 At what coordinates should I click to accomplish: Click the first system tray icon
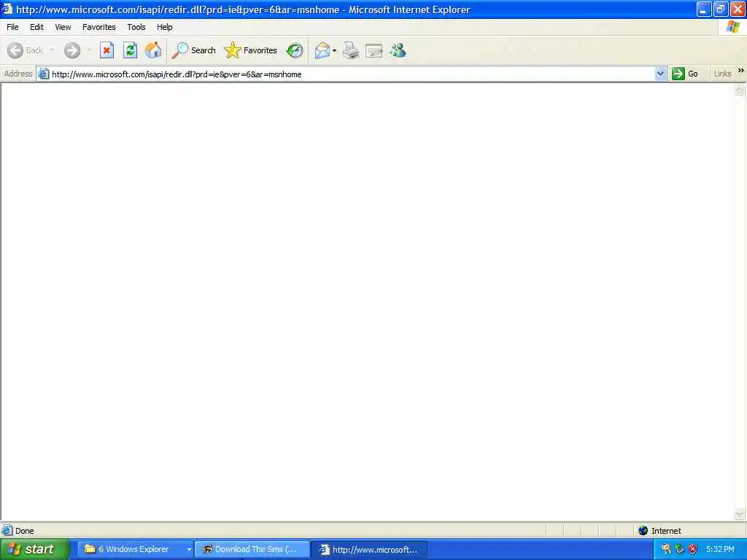coord(666,550)
